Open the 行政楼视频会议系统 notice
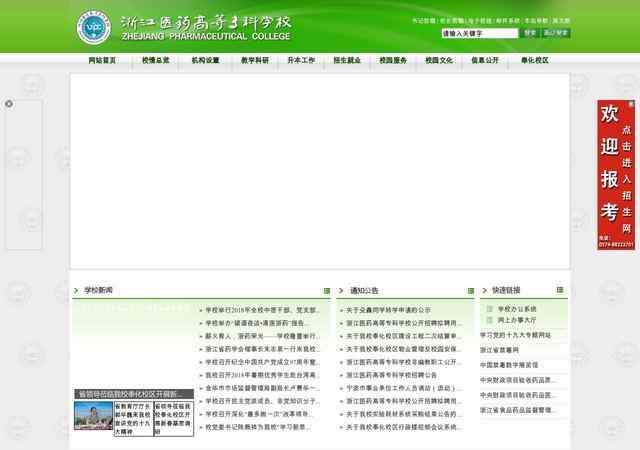This screenshot has width=640, height=450. click(x=404, y=427)
